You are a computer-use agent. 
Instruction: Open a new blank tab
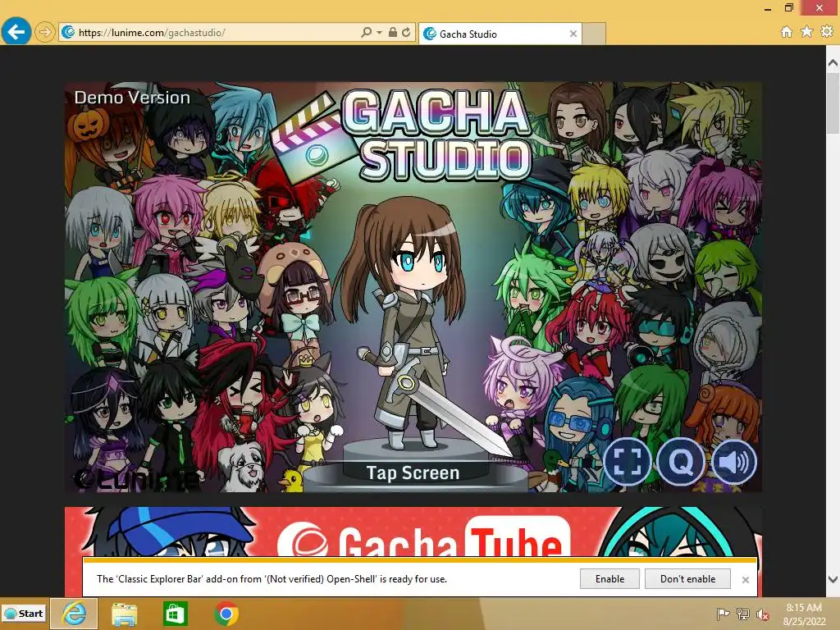(x=594, y=34)
